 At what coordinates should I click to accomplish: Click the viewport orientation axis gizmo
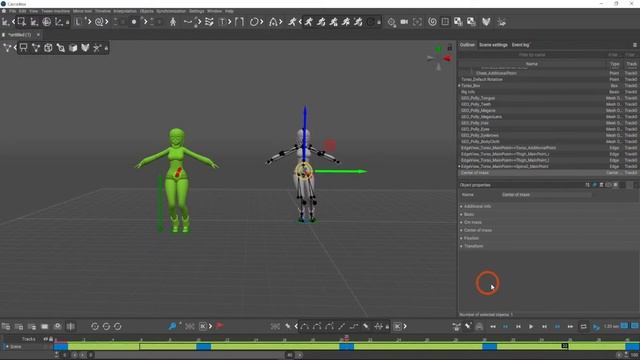click(439, 58)
